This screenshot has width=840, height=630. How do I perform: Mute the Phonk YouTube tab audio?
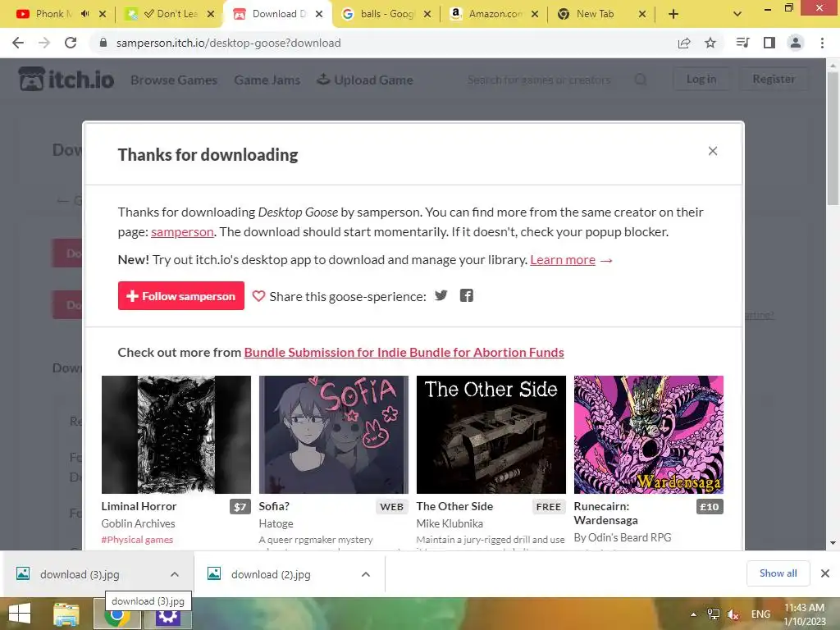[x=84, y=14]
